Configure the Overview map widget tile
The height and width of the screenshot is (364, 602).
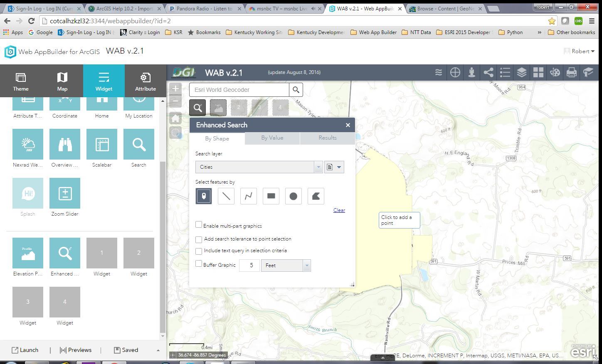click(65, 144)
